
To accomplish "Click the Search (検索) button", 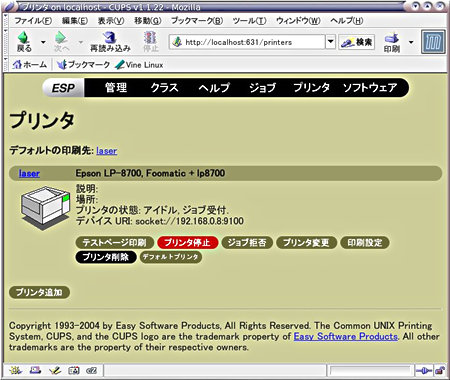I will point(356,42).
